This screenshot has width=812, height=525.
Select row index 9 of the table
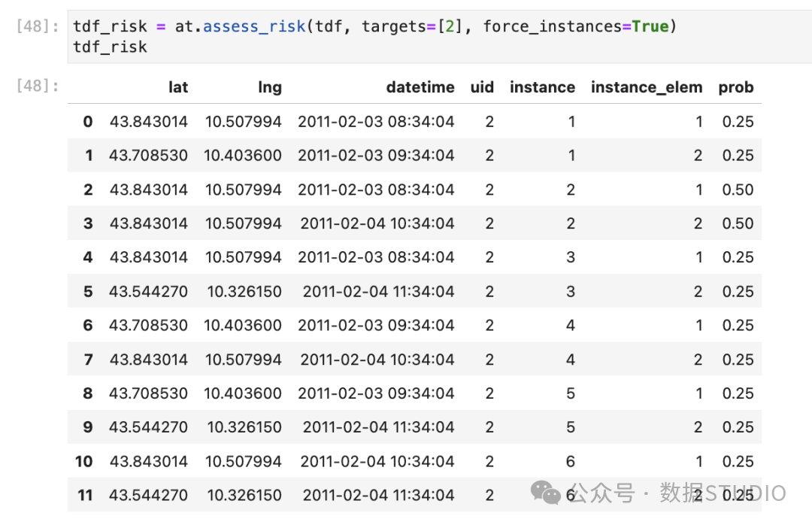(x=88, y=427)
